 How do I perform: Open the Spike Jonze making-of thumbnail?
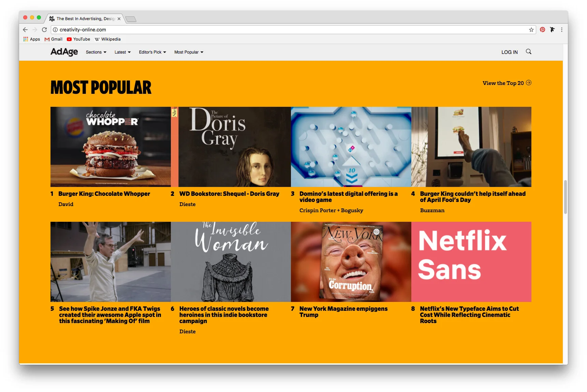[111, 262]
